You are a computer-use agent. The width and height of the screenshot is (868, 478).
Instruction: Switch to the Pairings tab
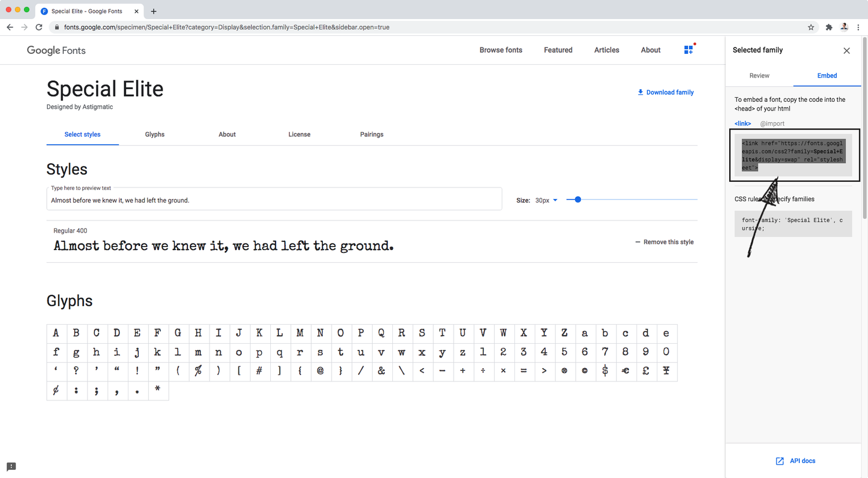(372, 134)
